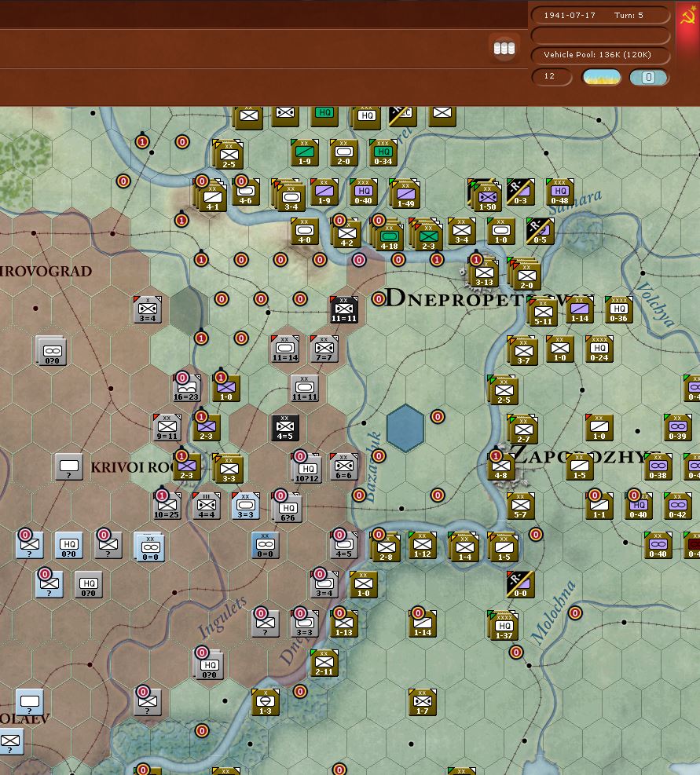Click the '12' points field
This screenshot has width=700, height=775.
552,77
